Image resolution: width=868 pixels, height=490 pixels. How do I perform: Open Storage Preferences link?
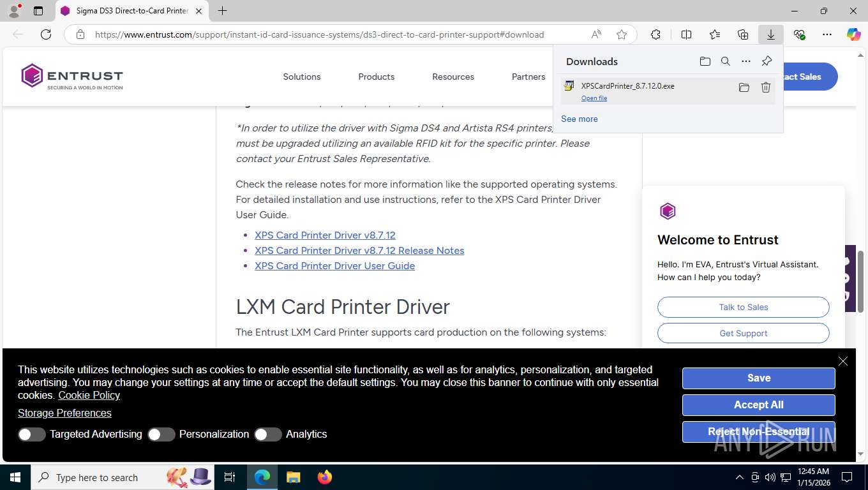[x=64, y=413]
